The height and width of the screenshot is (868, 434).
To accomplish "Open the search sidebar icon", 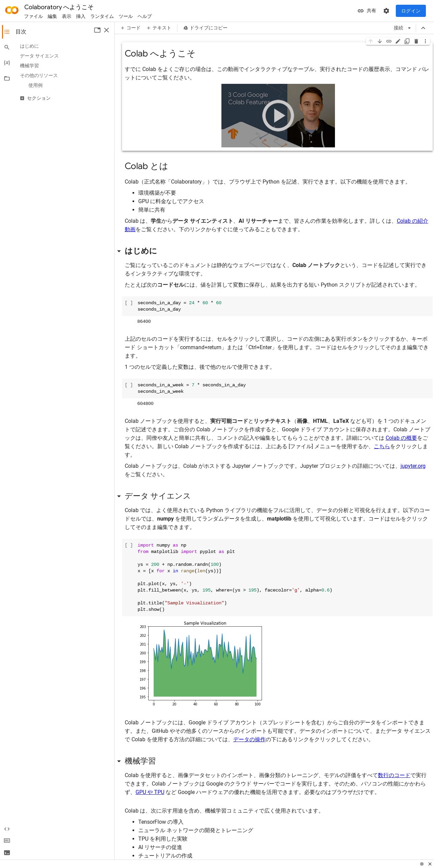I will click(x=7, y=47).
